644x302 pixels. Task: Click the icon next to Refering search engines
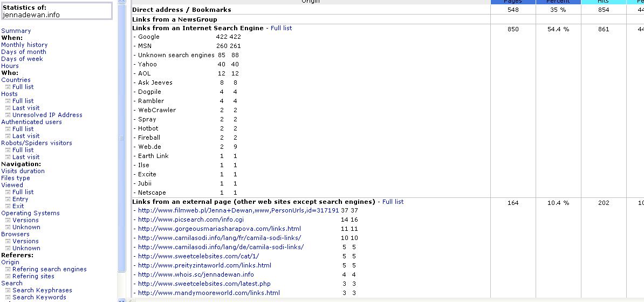click(x=8, y=269)
